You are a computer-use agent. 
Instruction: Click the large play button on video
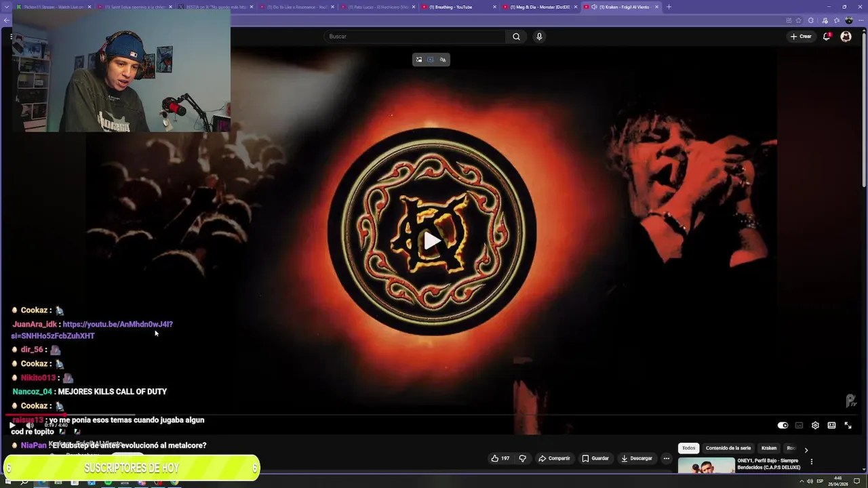tap(432, 241)
